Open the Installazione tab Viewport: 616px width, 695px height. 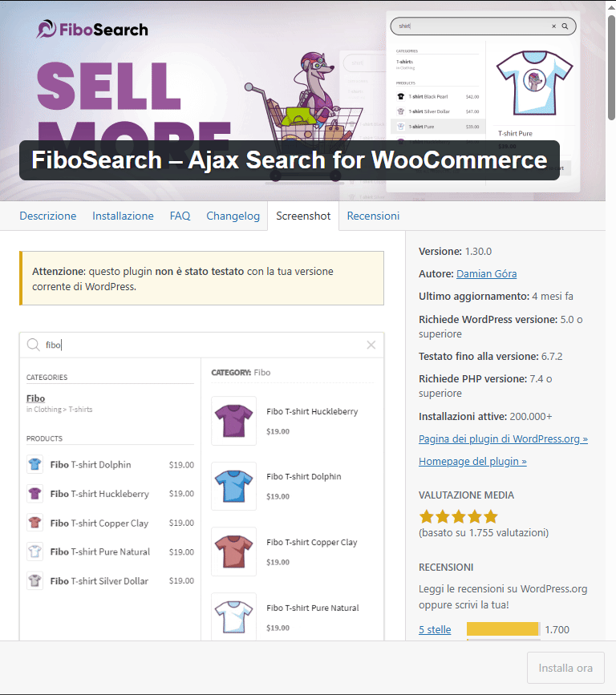[123, 216]
